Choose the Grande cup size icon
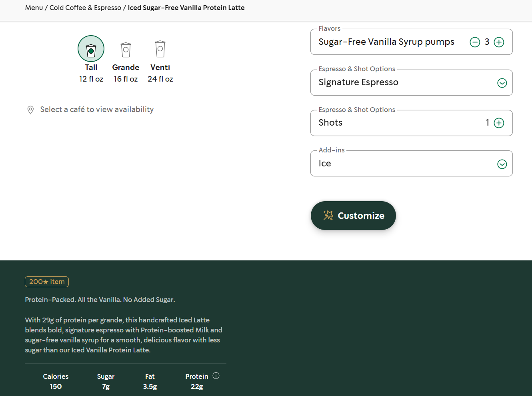 coord(126,50)
